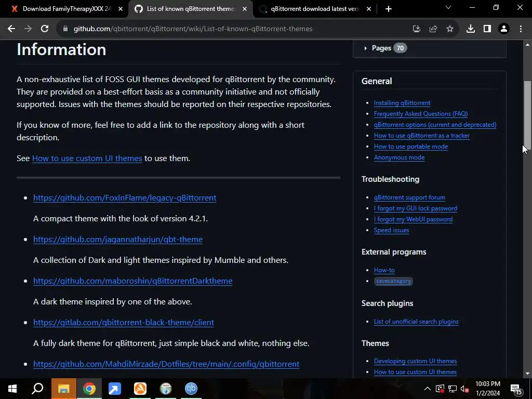Close the FamilyTherapy download tab

click(121, 9)
